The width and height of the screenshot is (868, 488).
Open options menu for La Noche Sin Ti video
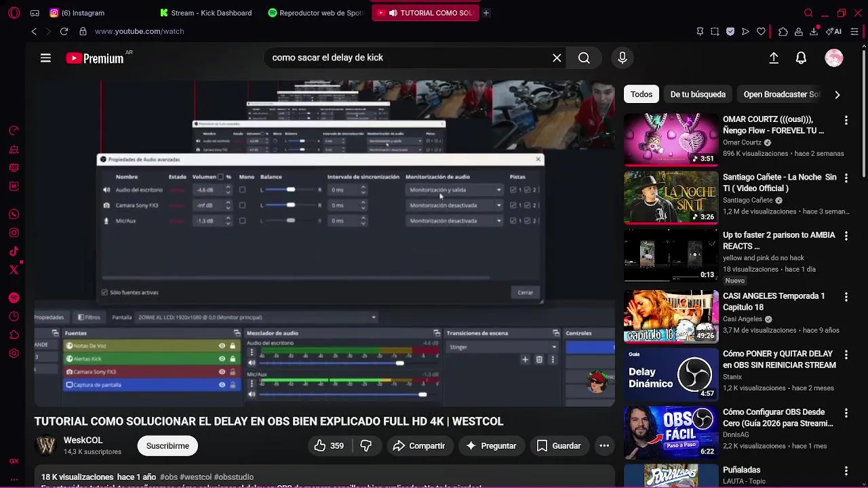coord(846,178)
